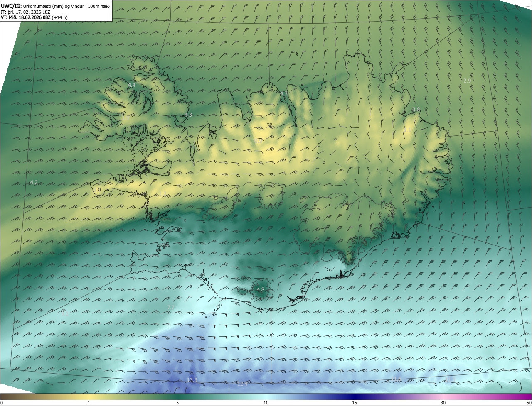Screen dimensions: 532x406
Task: Select the 'VT: Mið. 18.02.2026 08Z (+14 h)' line
Action: click(x=34, y=17)
